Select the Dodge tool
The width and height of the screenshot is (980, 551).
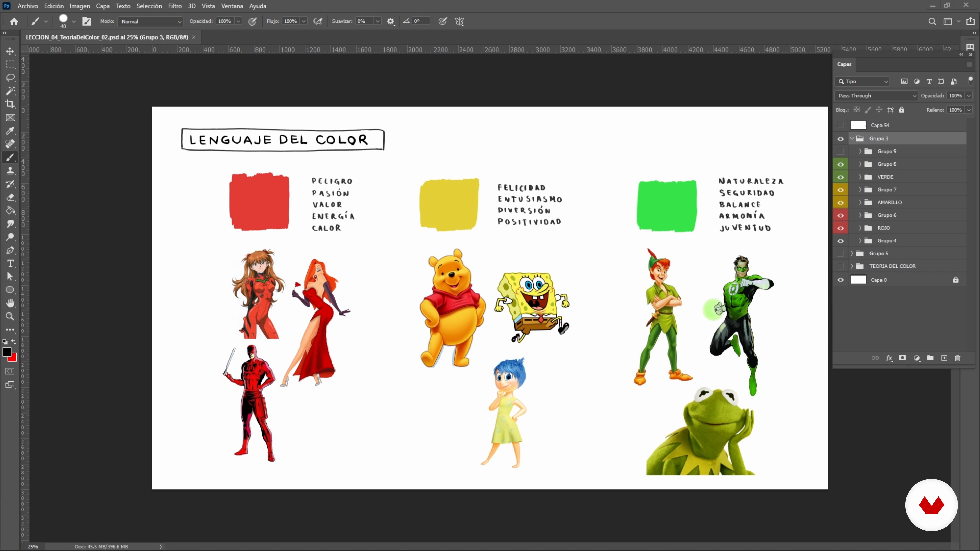coord(10,237)
